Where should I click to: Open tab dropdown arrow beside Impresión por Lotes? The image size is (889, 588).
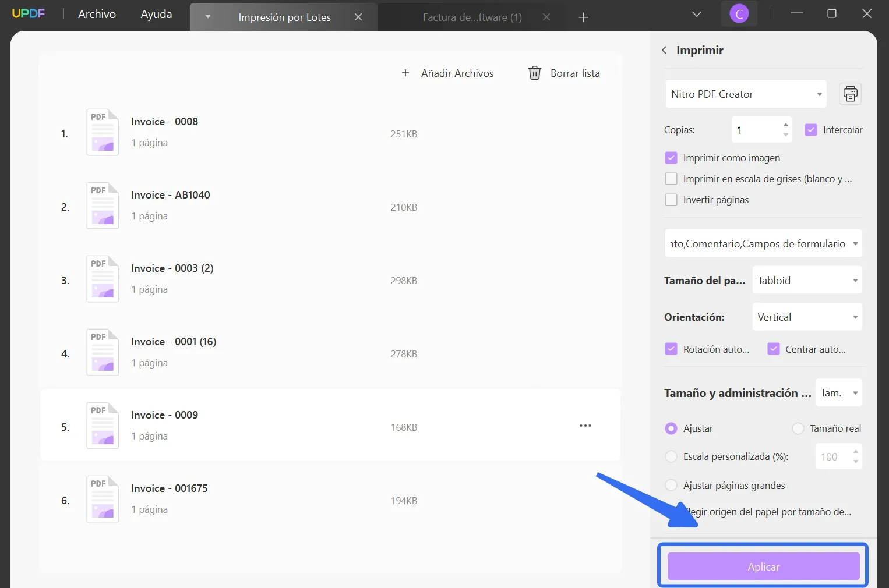point(208,17)
